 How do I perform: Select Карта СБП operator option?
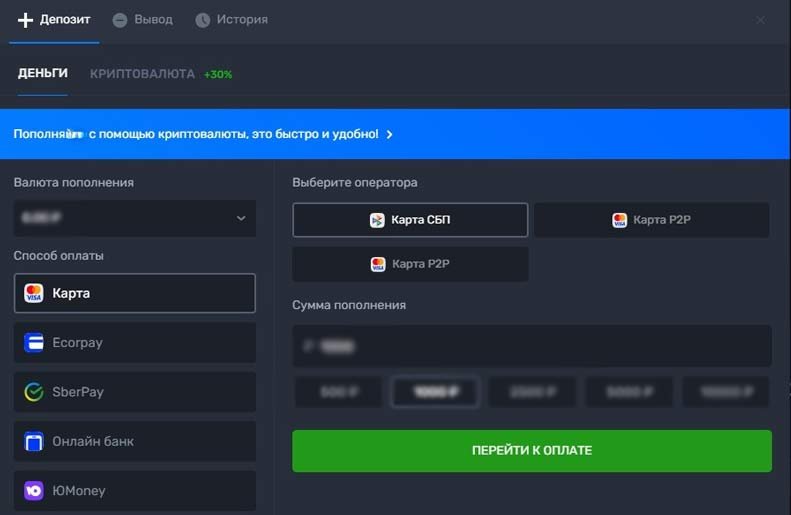410,220
